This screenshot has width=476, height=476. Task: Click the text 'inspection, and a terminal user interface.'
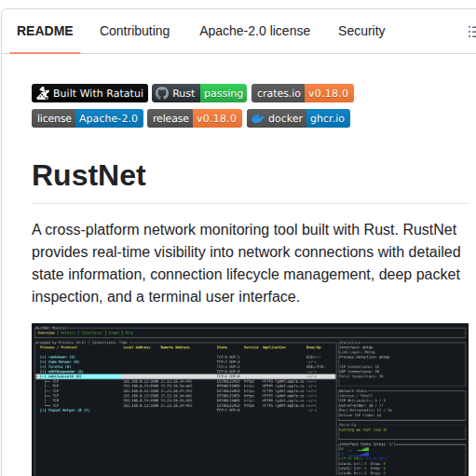click(x=166, y=297)
